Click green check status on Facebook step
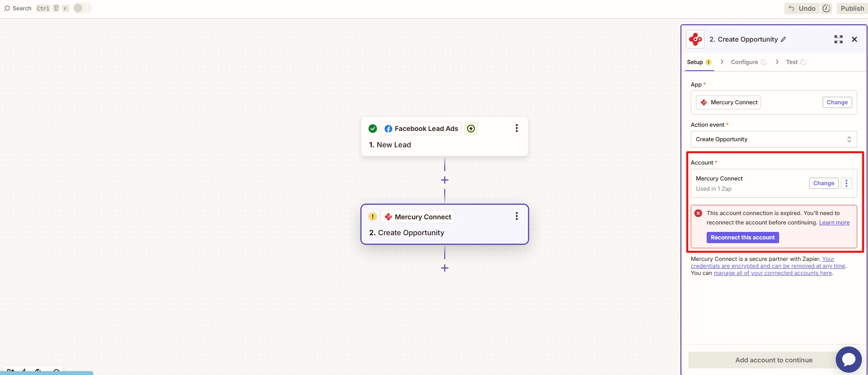Viewport: 868px width, 375px height. [373, 129]
